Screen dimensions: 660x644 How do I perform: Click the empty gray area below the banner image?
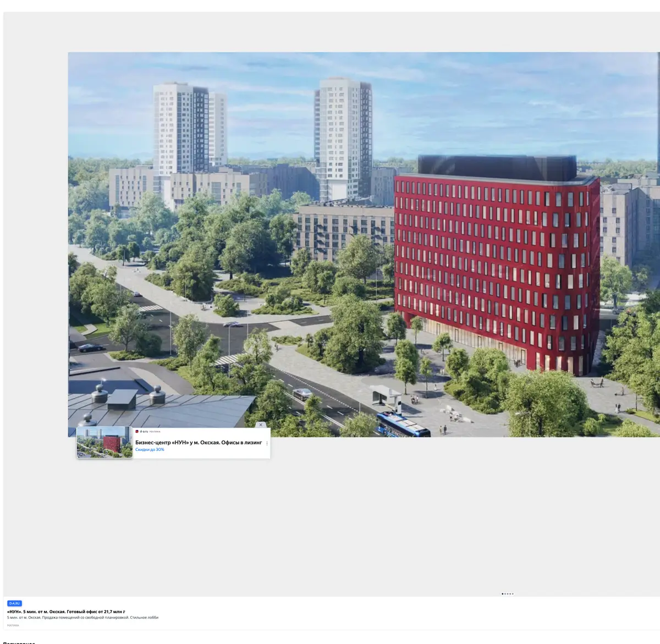click(330, 522)
